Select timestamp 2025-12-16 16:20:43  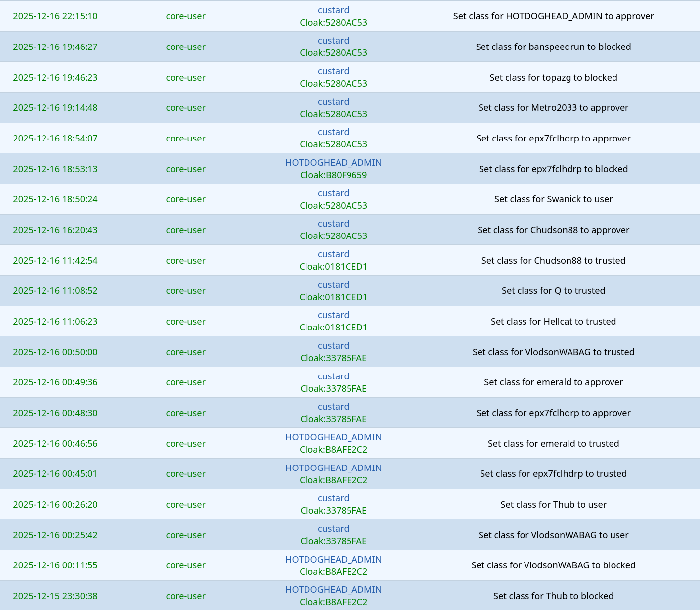(x=55, y=230)
